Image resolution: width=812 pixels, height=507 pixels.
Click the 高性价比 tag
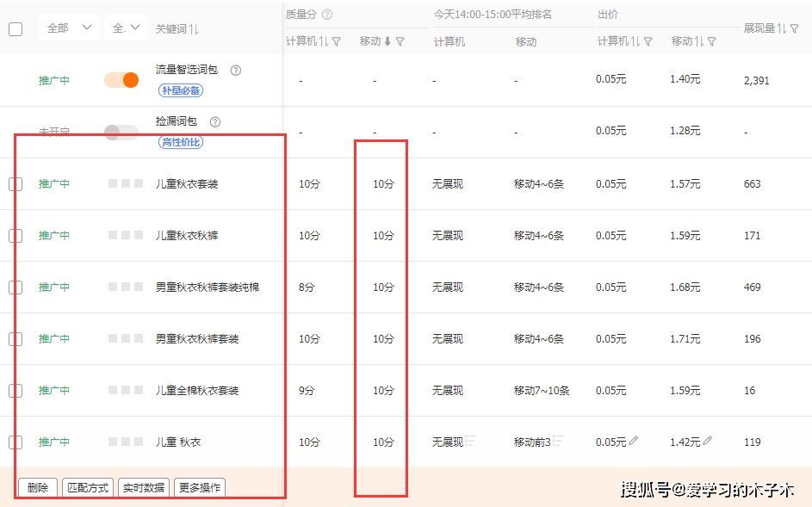coord(179,141)
